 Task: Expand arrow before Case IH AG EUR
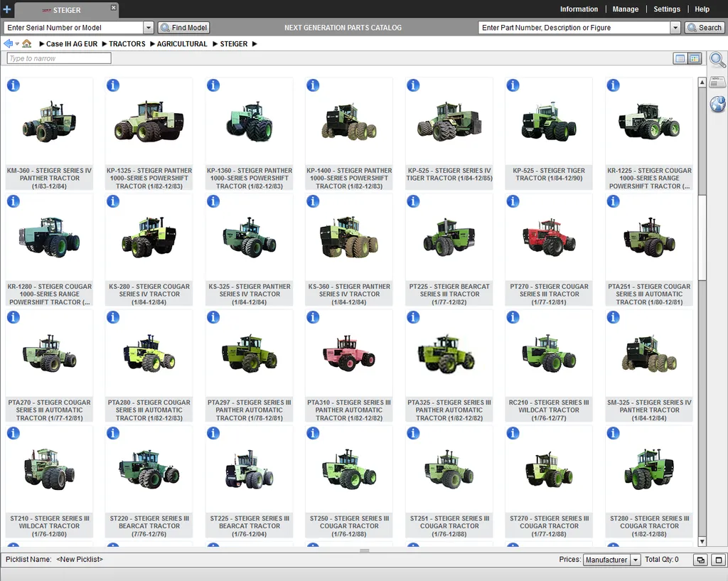click(x=42, y=43)
